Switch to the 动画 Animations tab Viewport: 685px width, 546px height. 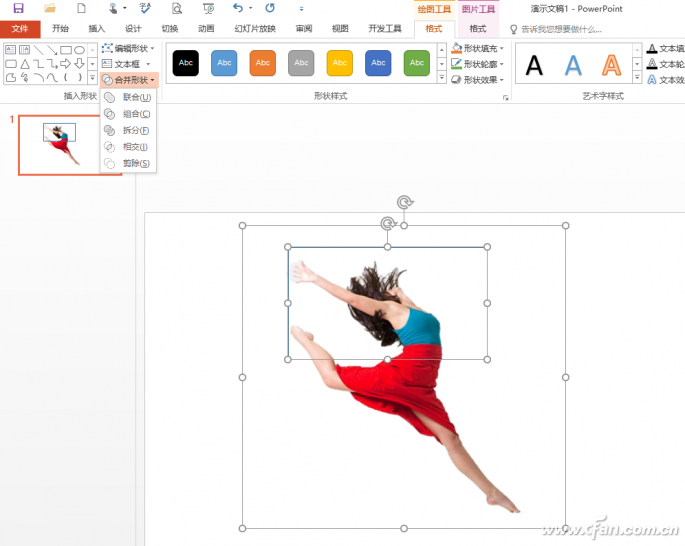[206, 29]
